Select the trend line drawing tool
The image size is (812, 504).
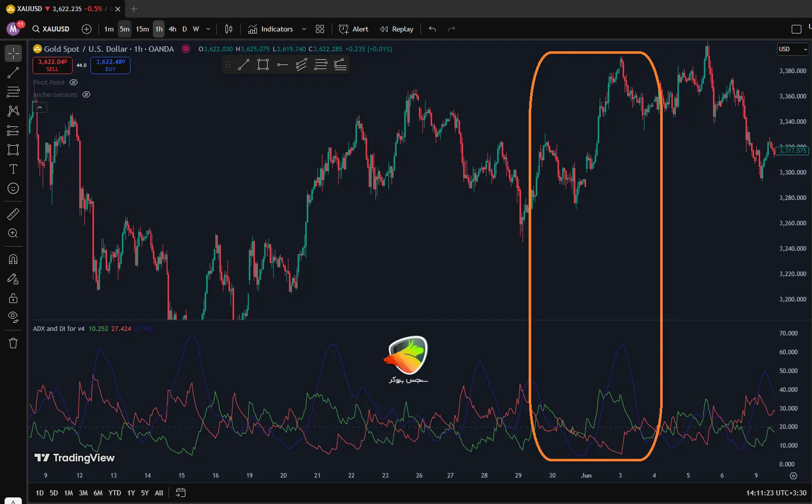point(13,73)
